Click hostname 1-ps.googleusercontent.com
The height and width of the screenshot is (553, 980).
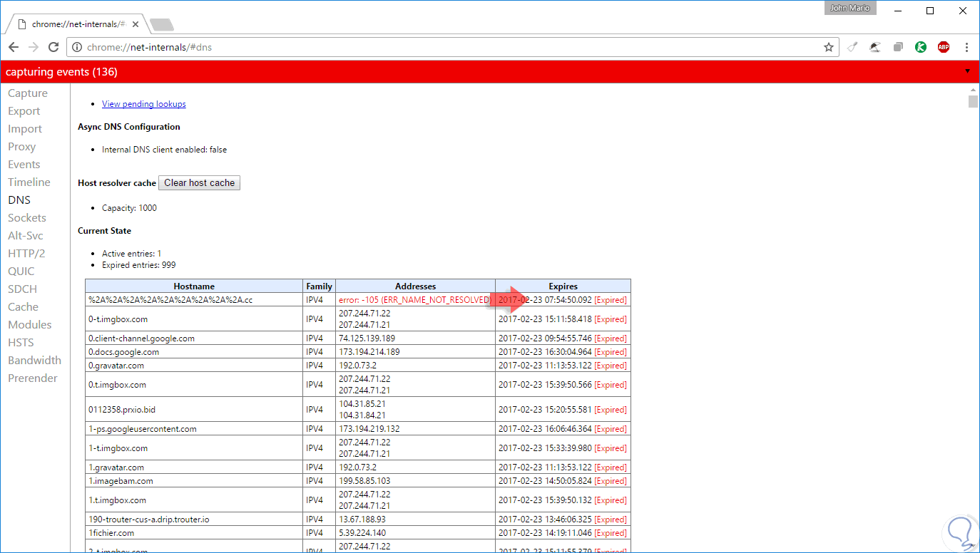point(143,429)
